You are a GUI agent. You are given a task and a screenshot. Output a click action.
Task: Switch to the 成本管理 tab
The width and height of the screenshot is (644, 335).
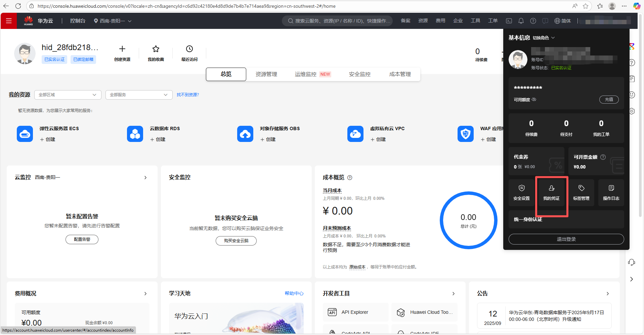400,74
